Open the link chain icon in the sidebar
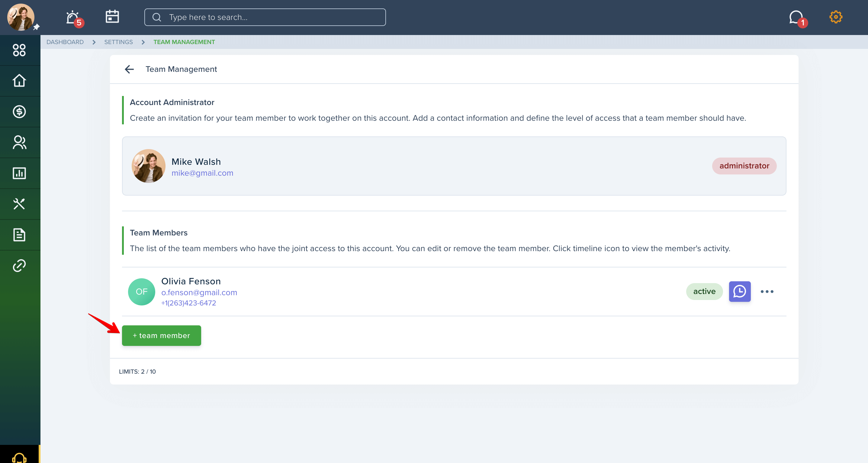The width and height of the screenshot is (868, 463). [x=19, y=265]
